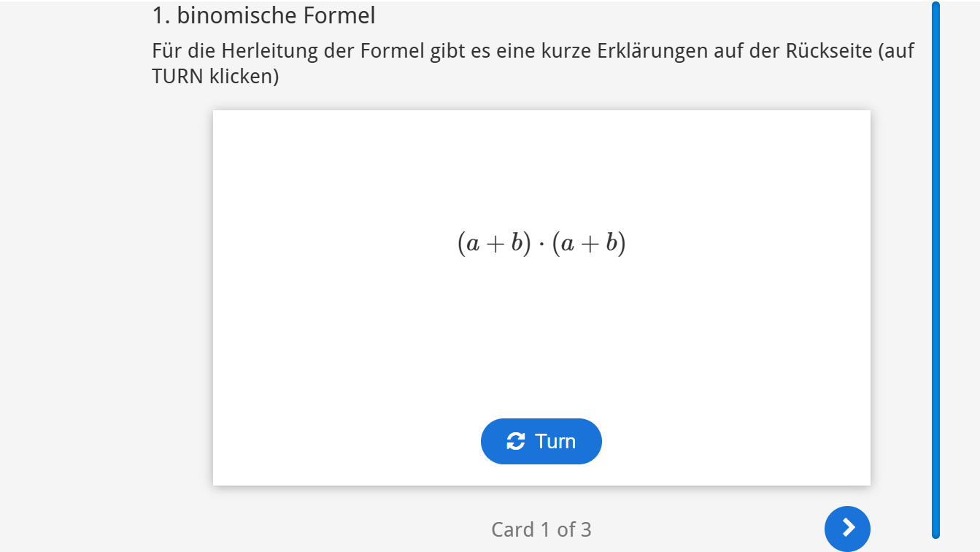Click the word "TURN" in the instructions
The image size is (980, 552).
tap(177, 76)
